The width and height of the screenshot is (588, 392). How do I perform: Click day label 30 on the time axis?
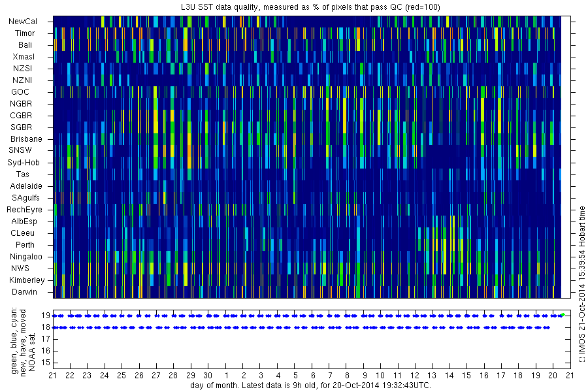click(208, 375)
